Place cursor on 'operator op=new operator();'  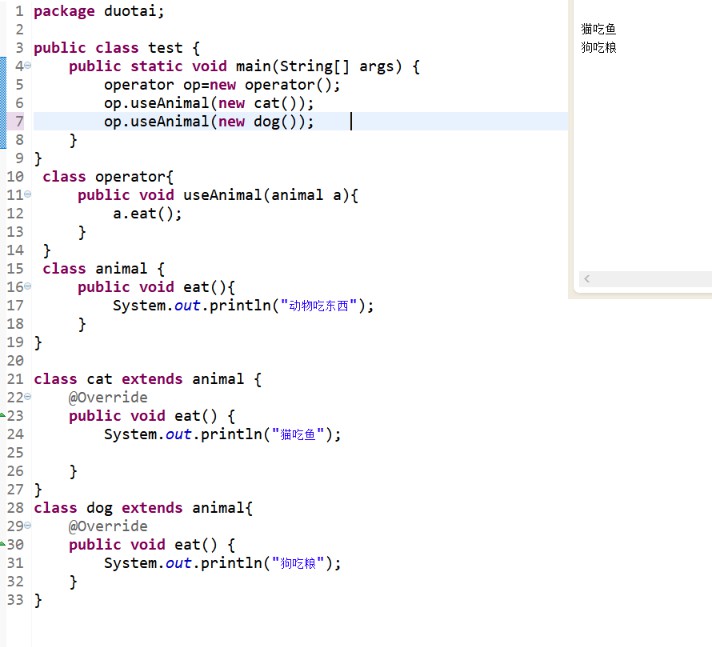click(222, 85)
